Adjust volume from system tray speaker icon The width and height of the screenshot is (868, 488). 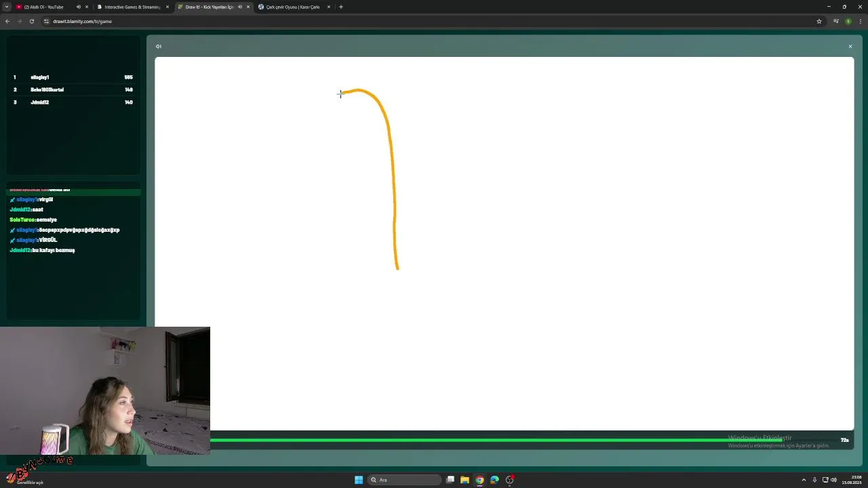[833, 480]
